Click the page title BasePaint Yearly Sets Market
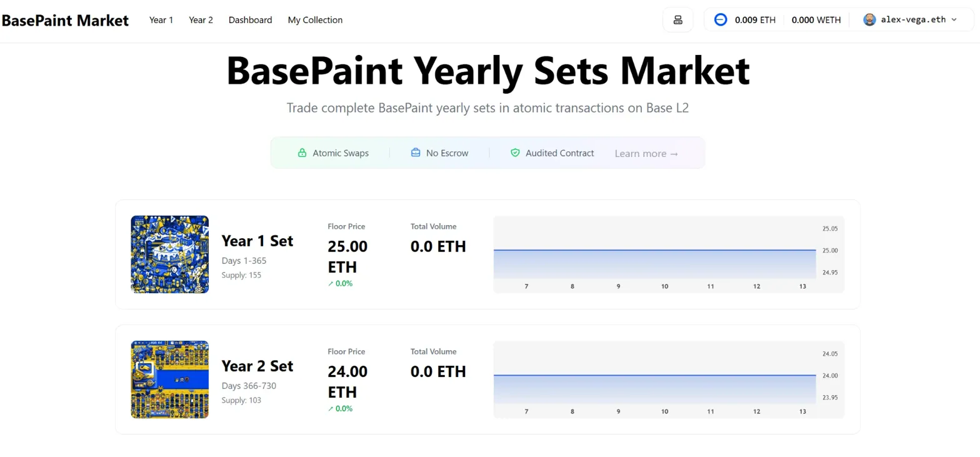 (x=488, y=71)
